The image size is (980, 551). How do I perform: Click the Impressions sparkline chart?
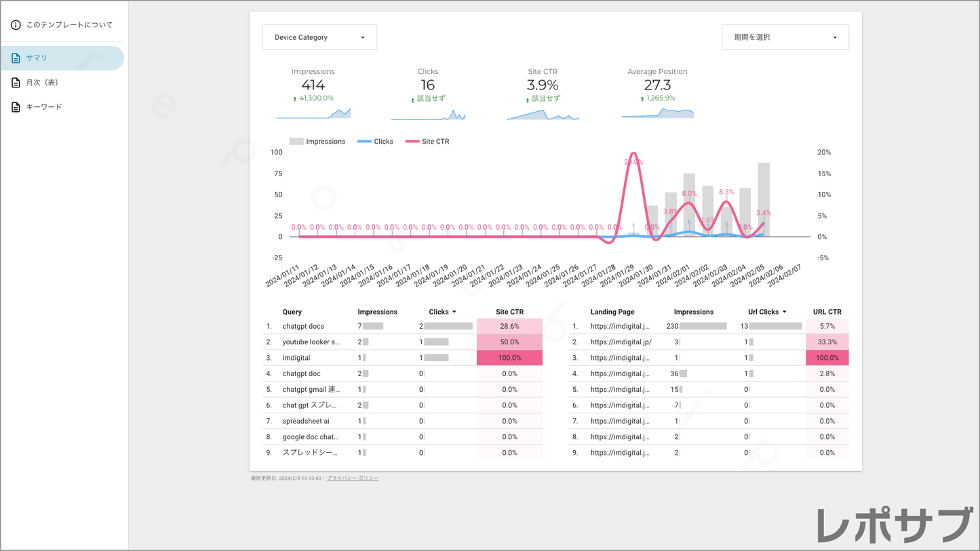pos(313,113)
